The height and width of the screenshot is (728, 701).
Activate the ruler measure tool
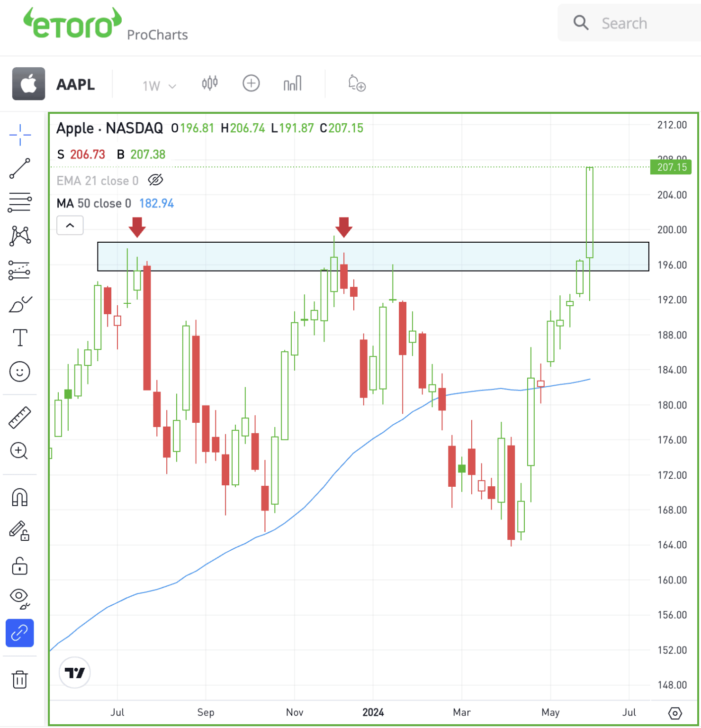point(20,418)
